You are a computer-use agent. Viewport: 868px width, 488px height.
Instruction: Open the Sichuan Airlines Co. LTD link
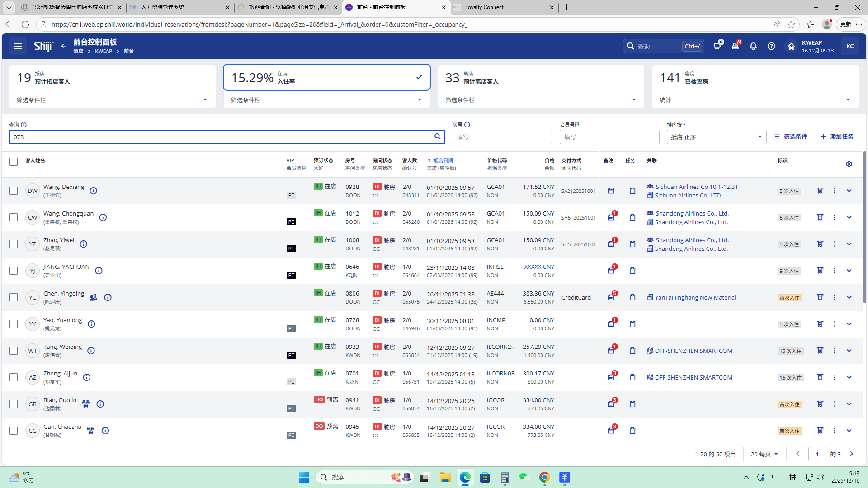coord(688,196)
